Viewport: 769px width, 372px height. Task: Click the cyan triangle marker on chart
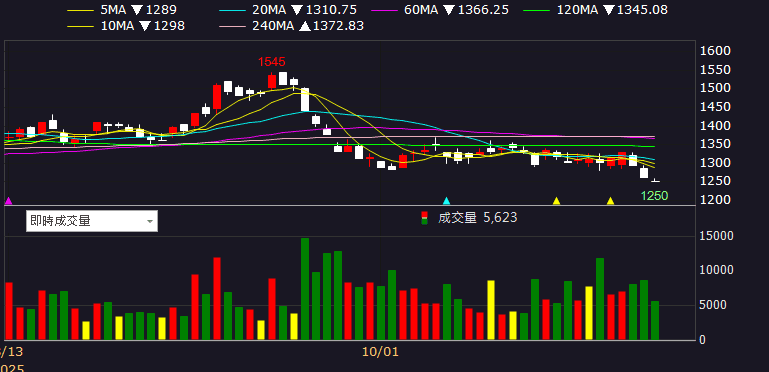[x=446, y=200]
